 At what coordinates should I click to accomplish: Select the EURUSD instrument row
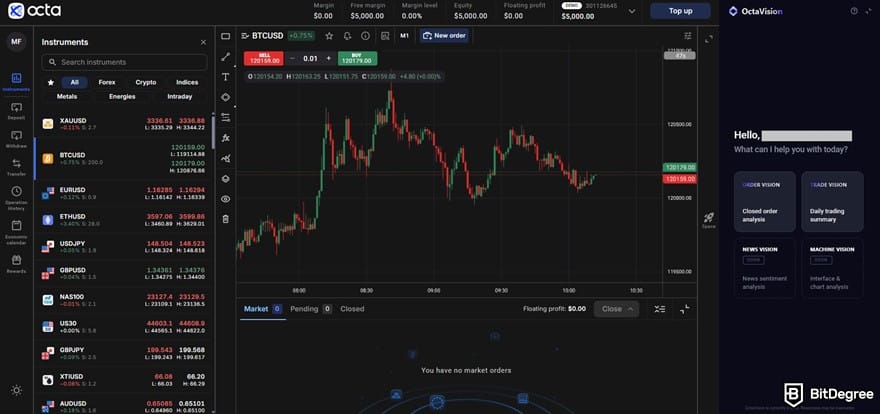point(123,194)
